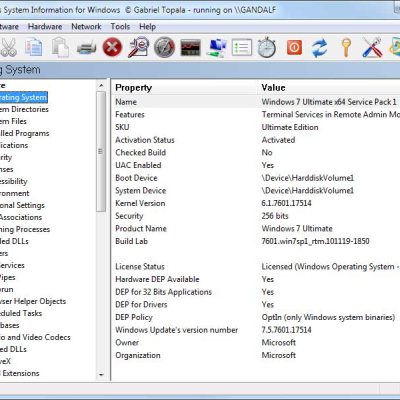Open the screwdriver and wrench tools icon
400x400 pixels.
tap(372, 47)
